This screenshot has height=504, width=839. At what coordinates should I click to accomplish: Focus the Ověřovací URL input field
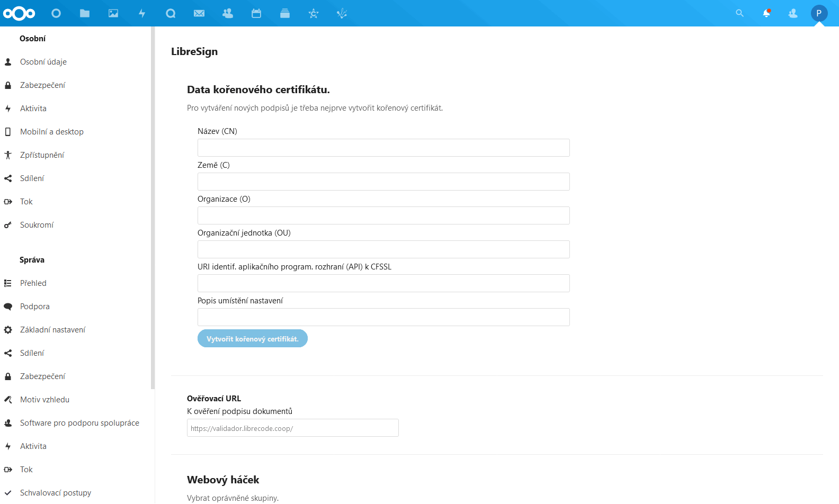click(x=293, y=428)
